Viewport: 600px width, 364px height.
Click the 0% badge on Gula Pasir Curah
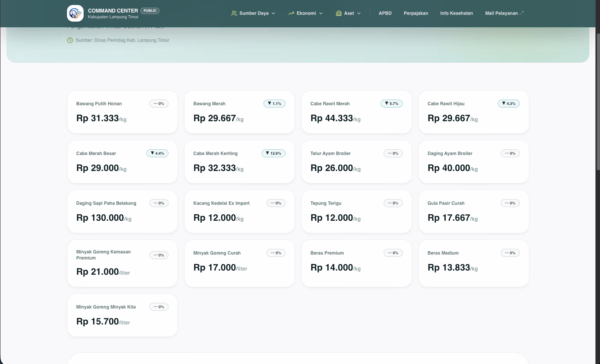[x=510, y=203]
